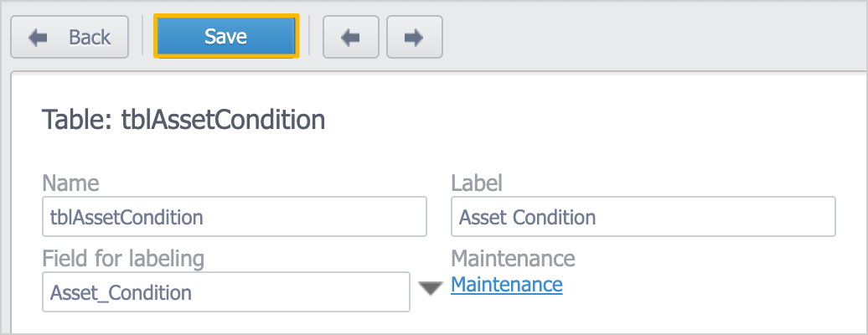Place cursor in tblAssetCondition text of Name box
The height and width of the screenshot is (335, 868).
tap(127, 217)
